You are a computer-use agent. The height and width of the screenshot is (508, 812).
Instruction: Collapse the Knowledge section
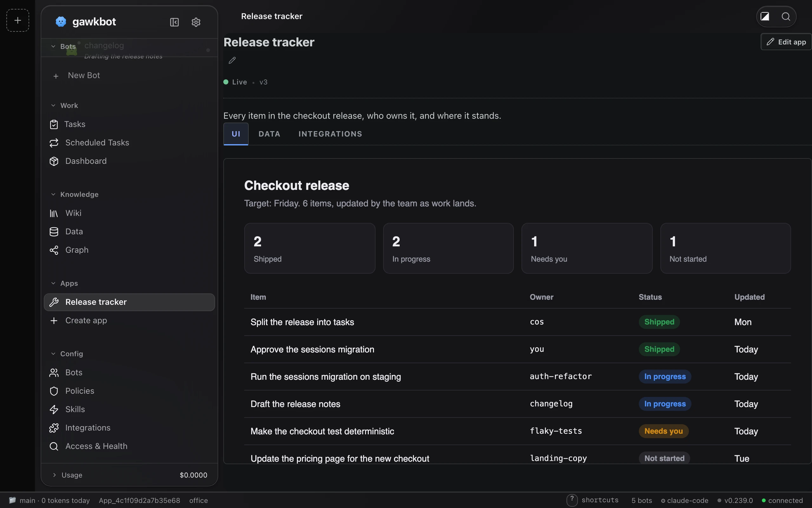coord(75,195)
